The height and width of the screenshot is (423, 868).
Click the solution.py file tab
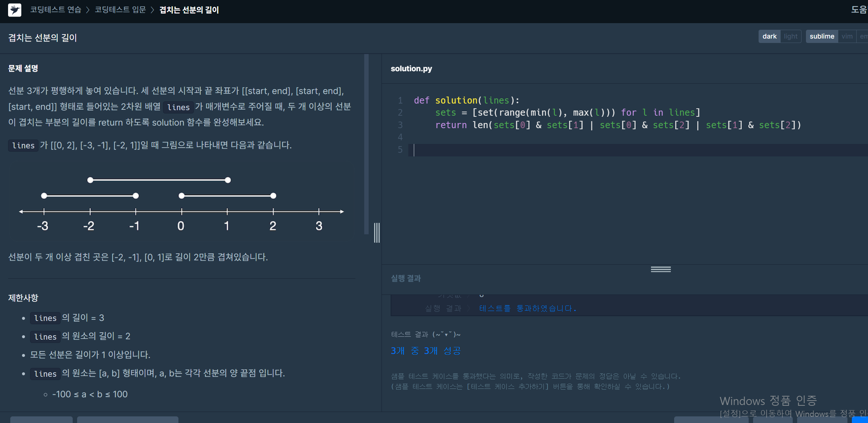pos(411,69)
